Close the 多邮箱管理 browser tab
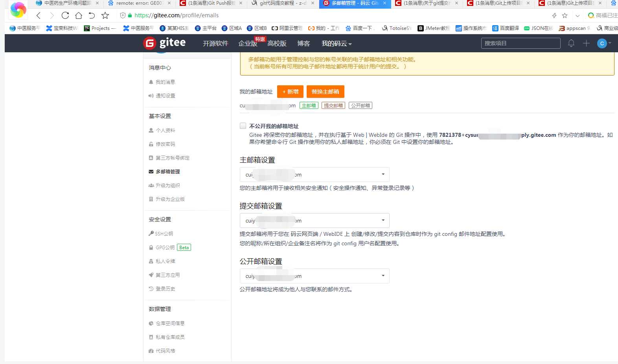 pos(384,3)
